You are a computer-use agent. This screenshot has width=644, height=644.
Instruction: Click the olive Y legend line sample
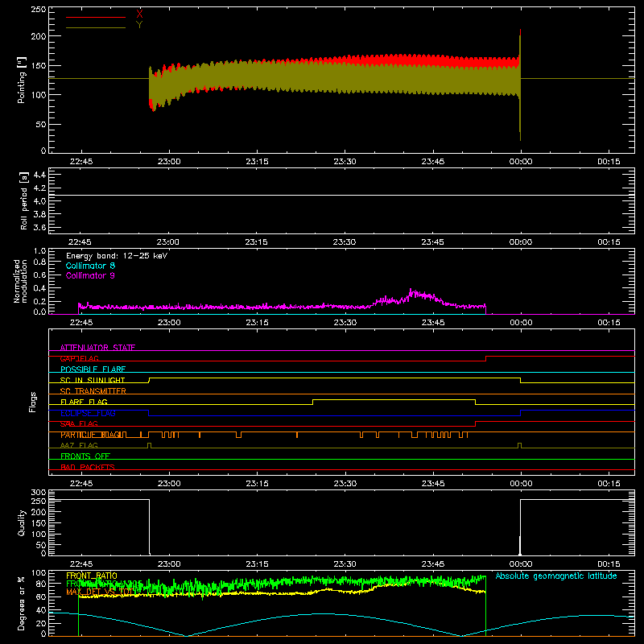tap(96, 27)
